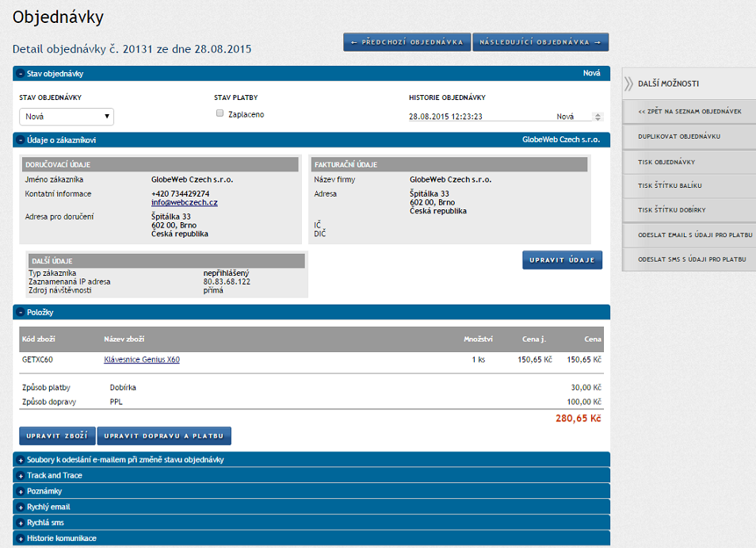This screenshot has width=756, height=548.
Task: Tick the Zaplaceno checkbox
Action: pos(220,113)
